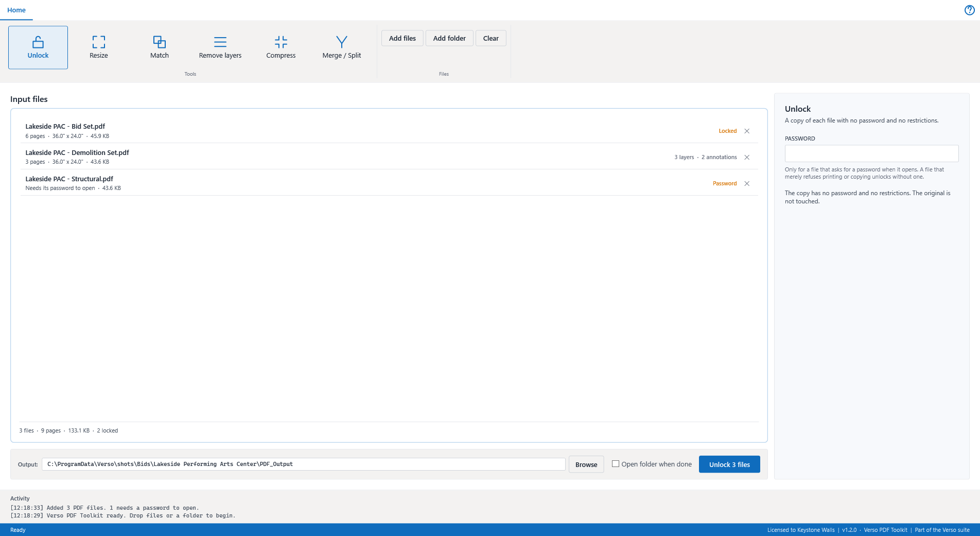This screenshot has width=980, height=536.
Task: Select the Compress tool
Action: pos(281,47)
